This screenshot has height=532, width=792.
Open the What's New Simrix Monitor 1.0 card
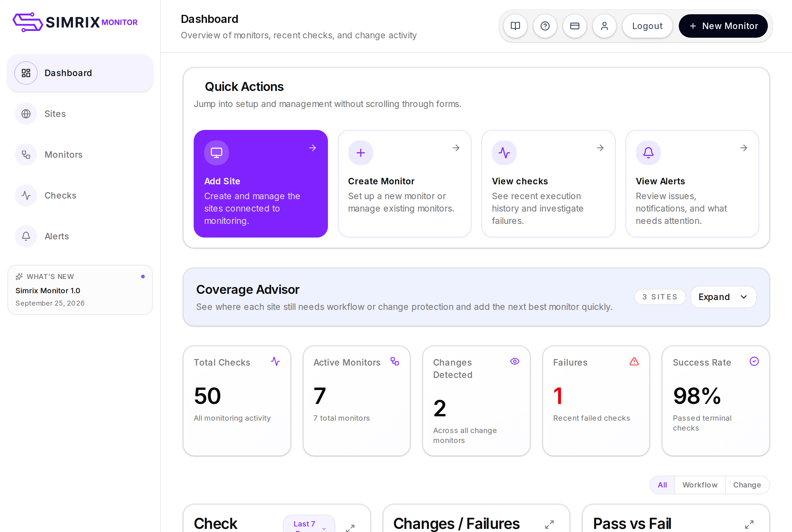(80, 290)
